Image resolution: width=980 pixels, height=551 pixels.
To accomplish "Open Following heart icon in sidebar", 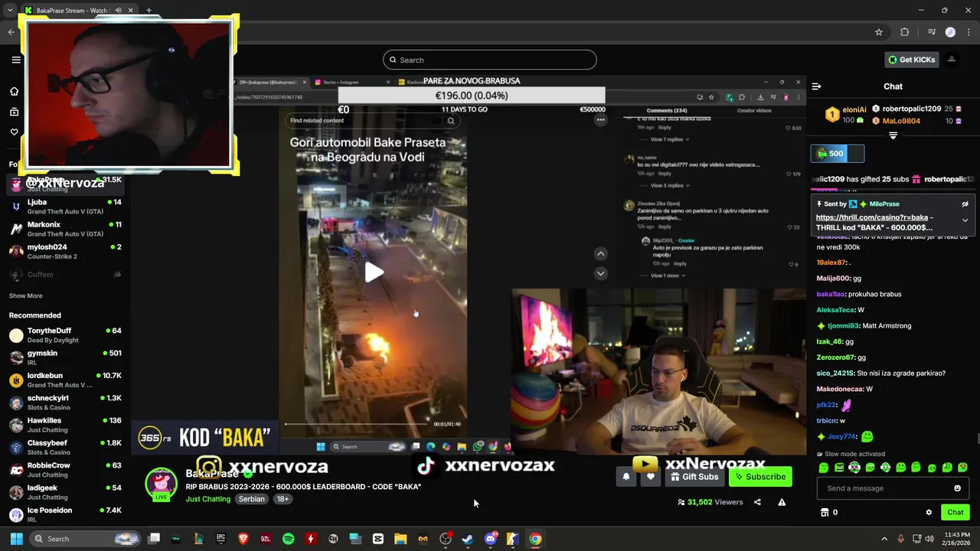I will (x=14, y=132).
